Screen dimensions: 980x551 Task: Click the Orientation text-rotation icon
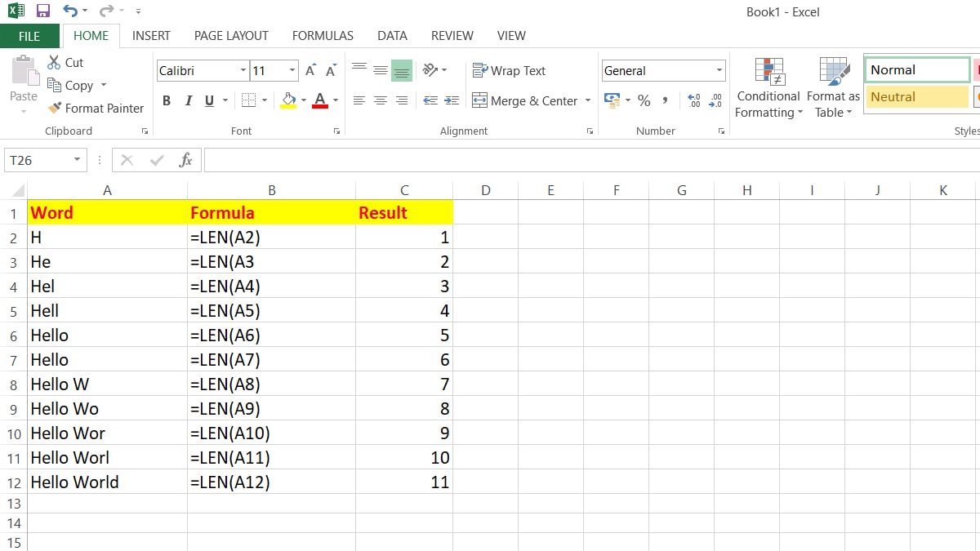pyautogui.click(x=430, y=70)
